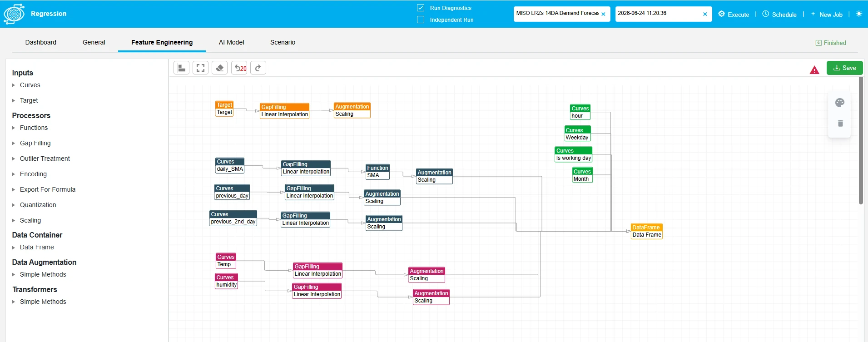This screenshot has height=342, width=868.
Task: Open the color palette icon
Action: [x=840, y=103]
